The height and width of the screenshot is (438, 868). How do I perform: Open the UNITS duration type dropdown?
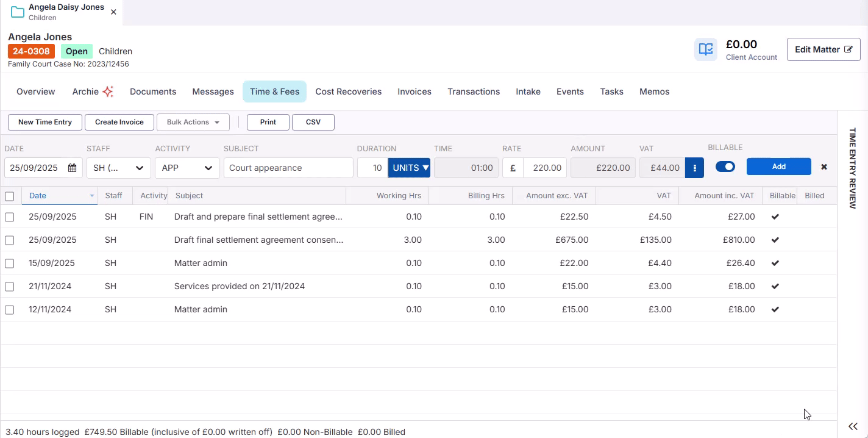(x=409, y=168)
